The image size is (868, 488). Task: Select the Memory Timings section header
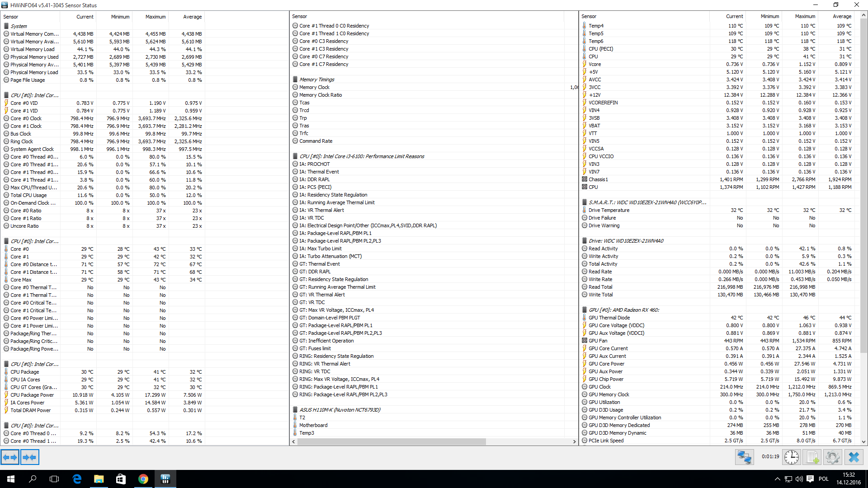coord(316,80)
